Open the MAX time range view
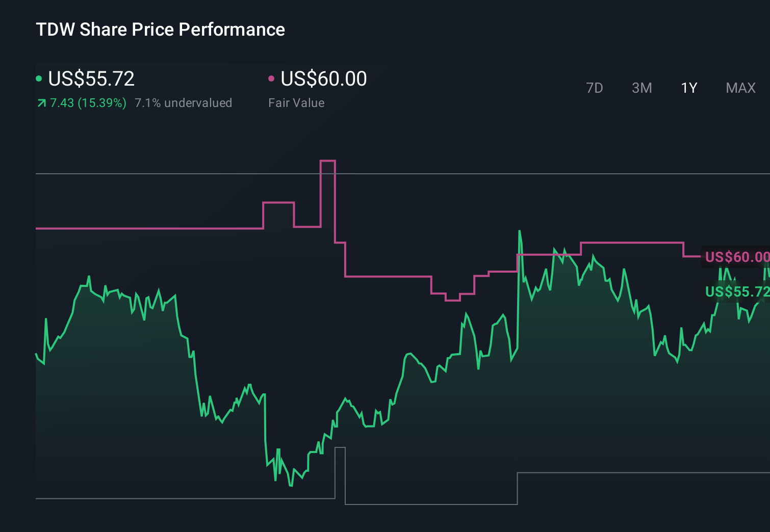Screen dimensions: 770x532 tap(740, 88)
